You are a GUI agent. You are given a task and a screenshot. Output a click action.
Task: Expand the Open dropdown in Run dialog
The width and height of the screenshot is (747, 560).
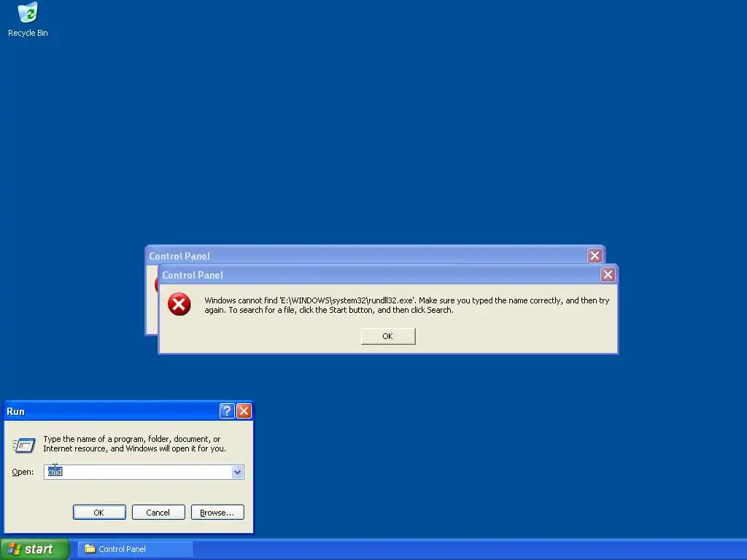click(x=237, y=472)
